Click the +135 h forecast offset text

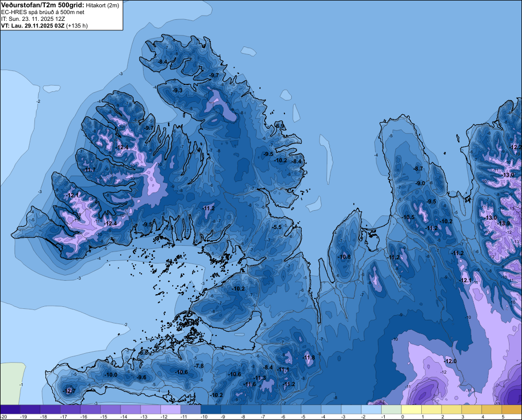point(77,26)
